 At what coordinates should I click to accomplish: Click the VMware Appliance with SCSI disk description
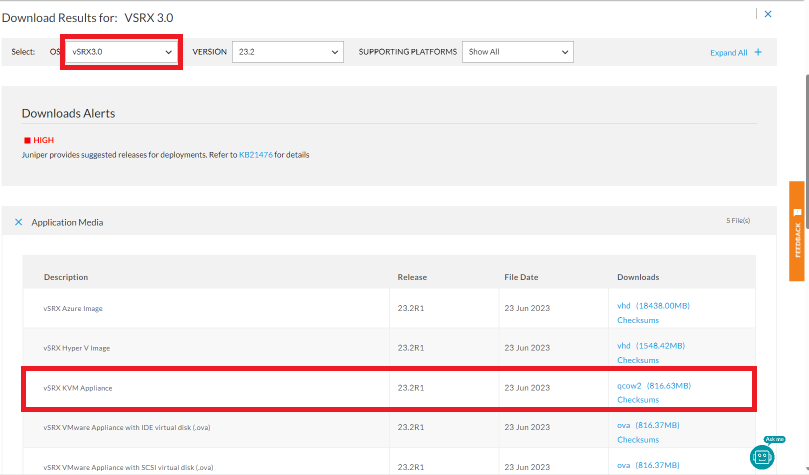point(128,467)
